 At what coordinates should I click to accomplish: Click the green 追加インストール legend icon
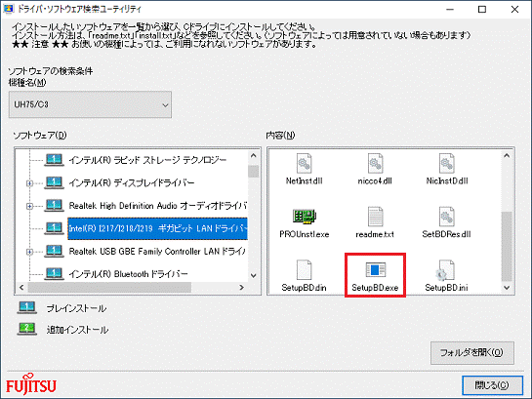(x=26, y=329)
